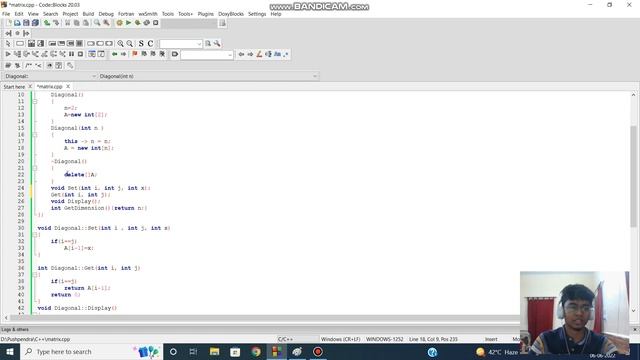Abort the current build

point(156,23)
